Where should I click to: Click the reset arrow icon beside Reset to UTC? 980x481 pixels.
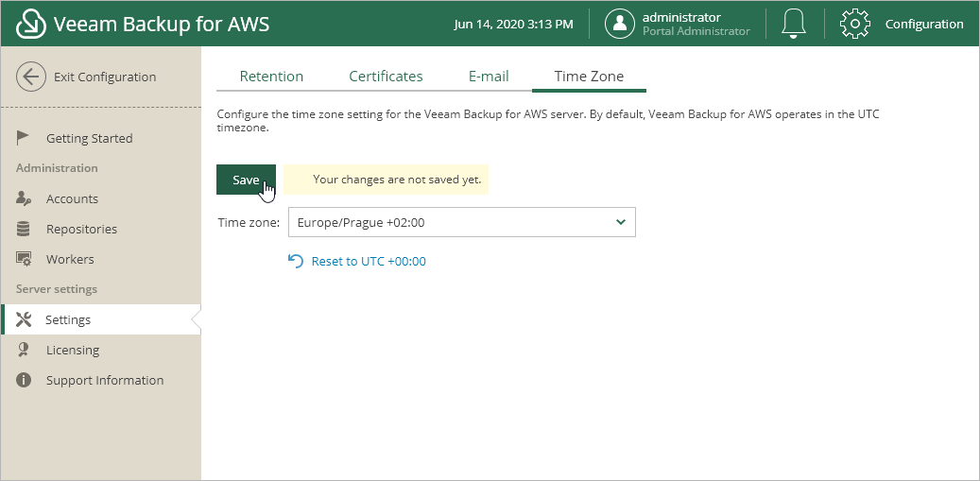(x=295, y=261)
